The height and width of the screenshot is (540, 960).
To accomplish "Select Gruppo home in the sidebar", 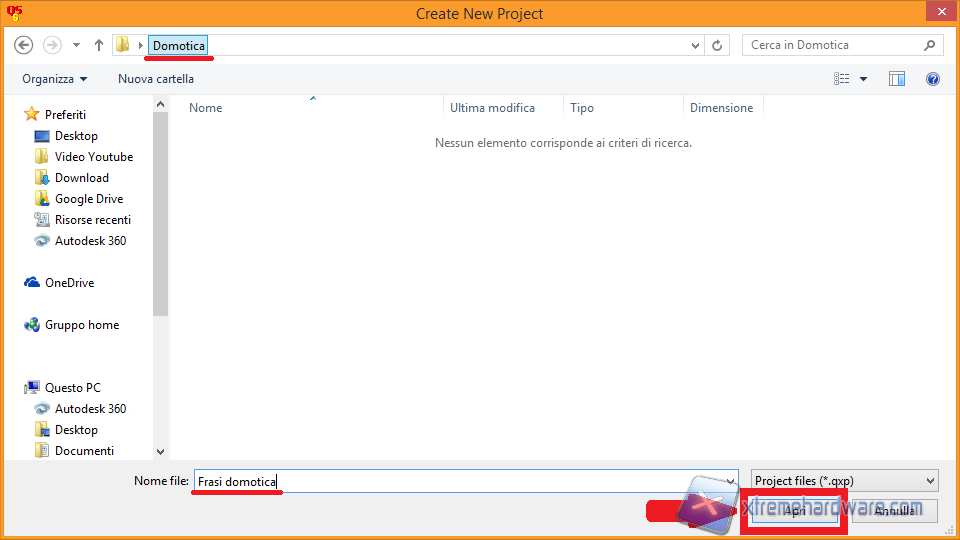I will coord(81,325).
